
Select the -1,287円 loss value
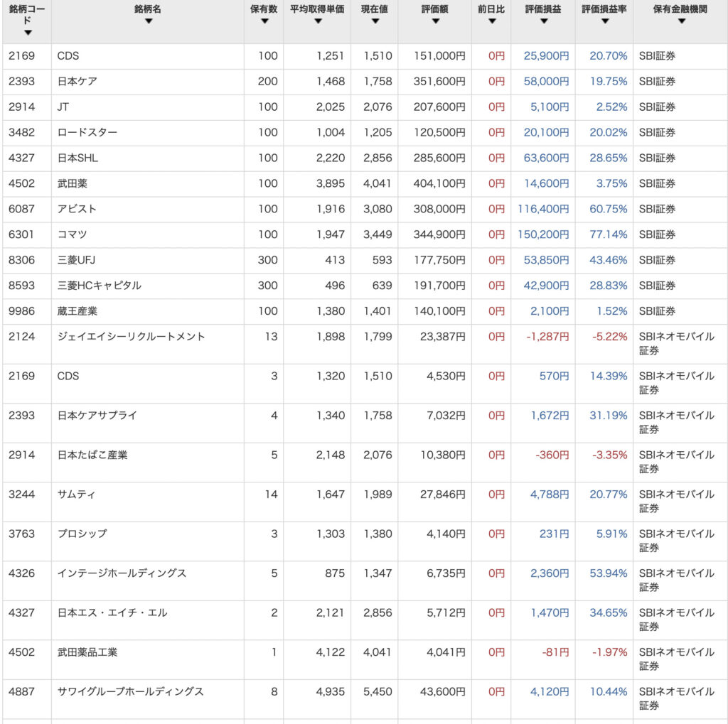(x=547, y=337)
